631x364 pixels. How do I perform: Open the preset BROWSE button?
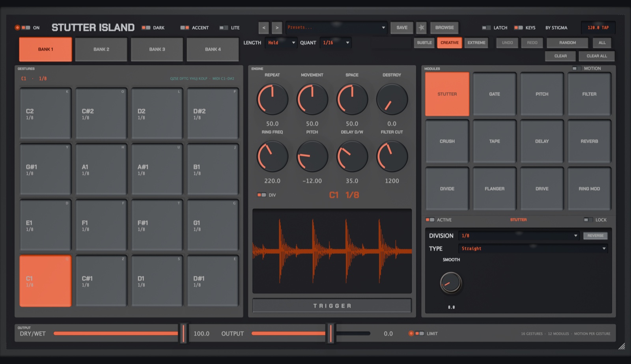click(444, 28)
